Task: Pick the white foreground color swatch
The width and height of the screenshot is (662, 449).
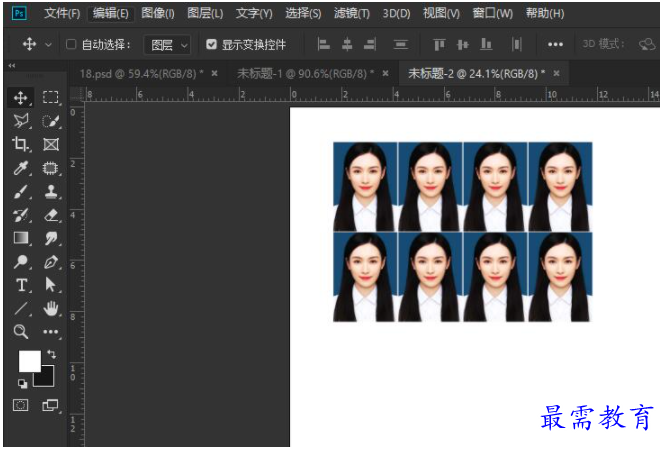Action: [30, 361]
